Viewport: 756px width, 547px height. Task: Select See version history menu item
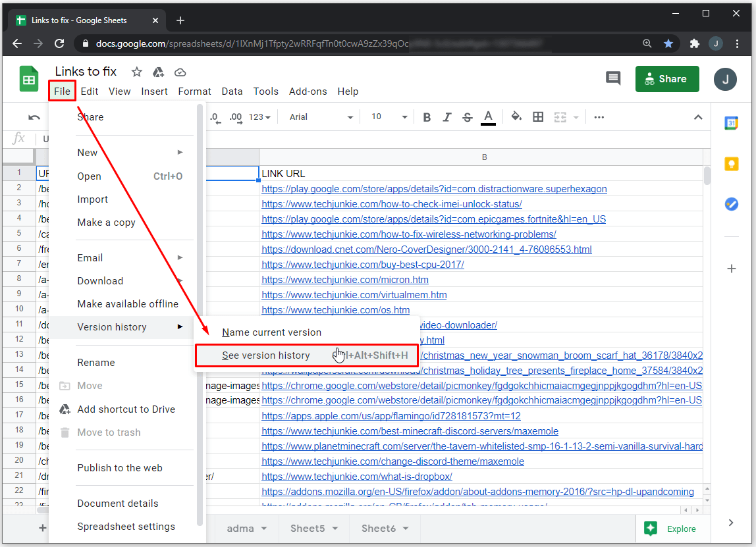point(265,355)
